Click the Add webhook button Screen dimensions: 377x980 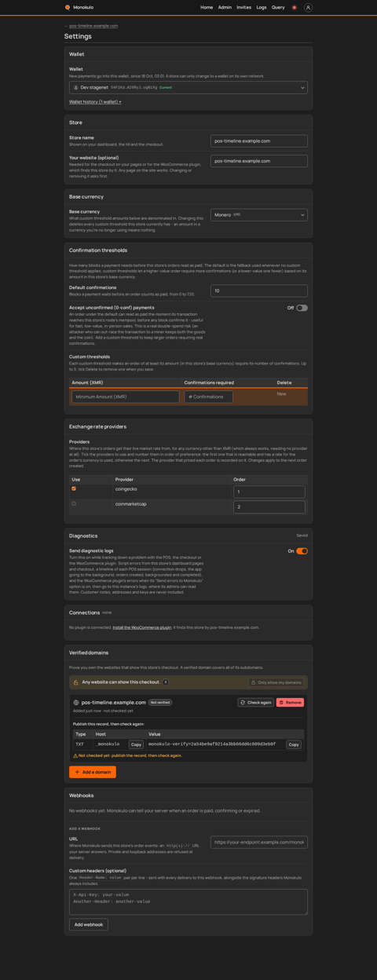click(89, 925)
